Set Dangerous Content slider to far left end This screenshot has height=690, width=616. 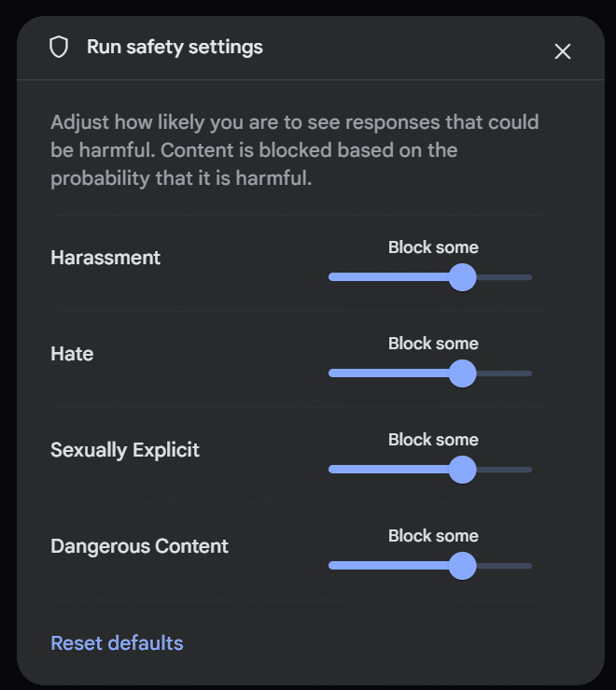tap(331, 566)
